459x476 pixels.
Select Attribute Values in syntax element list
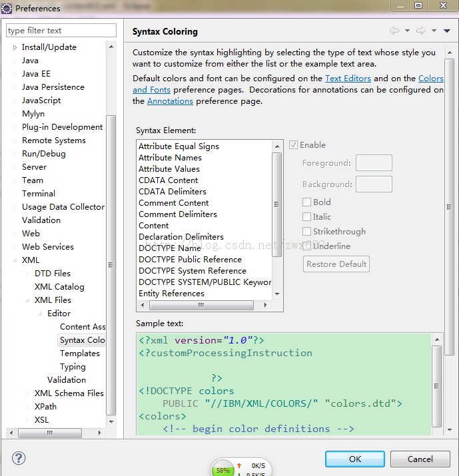click(169, 169)
